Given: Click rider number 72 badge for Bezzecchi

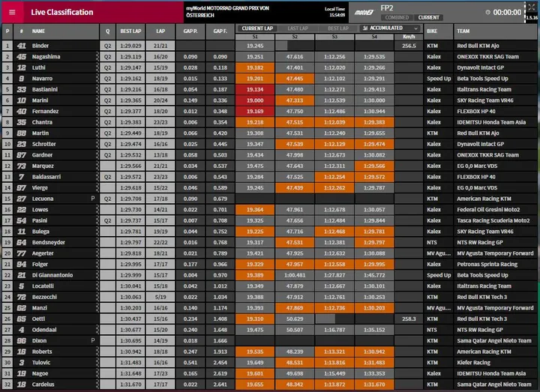Looking at the screenshot, I should pyautogui.click(x=21, y=297).
